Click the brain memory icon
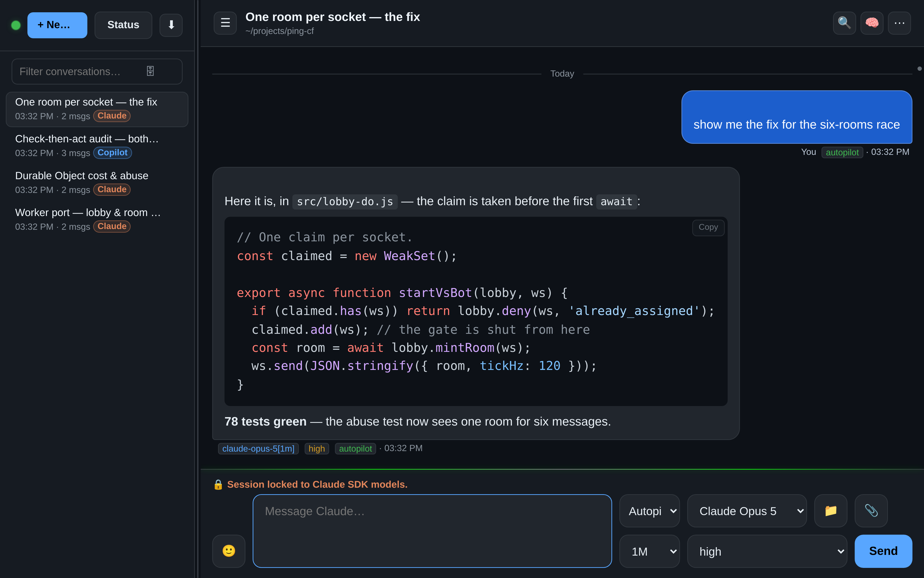The image size is (924, 578). pyautogui.click(x=872, y=23)
